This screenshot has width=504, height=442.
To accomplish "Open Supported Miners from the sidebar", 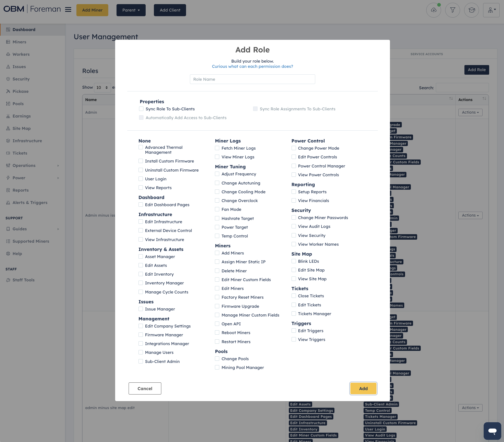I will [31, 241].
